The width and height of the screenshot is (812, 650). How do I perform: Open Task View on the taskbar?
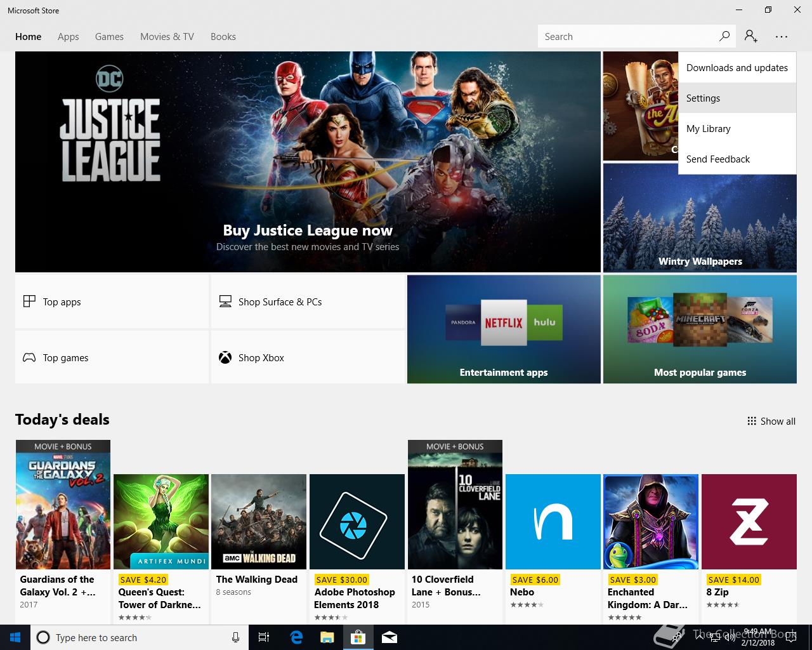point(264,637)
